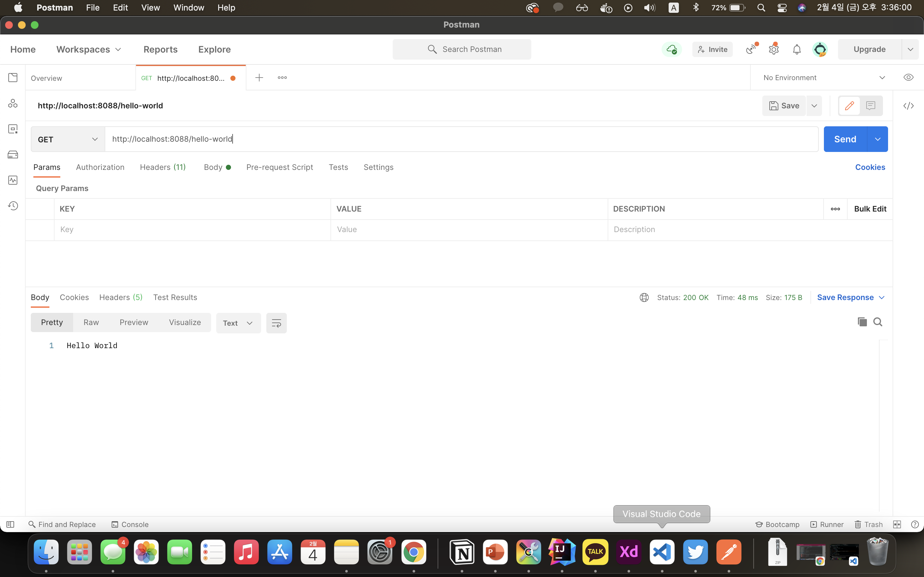Open the notifications bell
The image size is (924, 577).
tap(797, 49)
